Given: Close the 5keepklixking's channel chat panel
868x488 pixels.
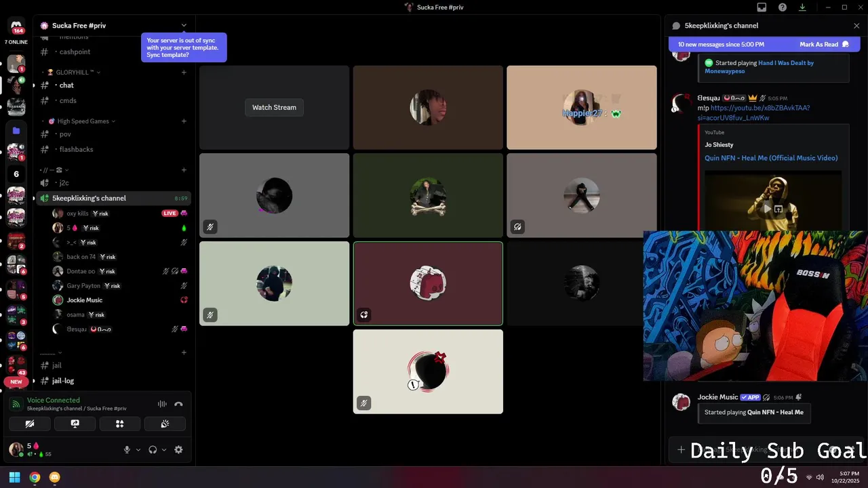Looking at the screenshot, I should (856, 26).
